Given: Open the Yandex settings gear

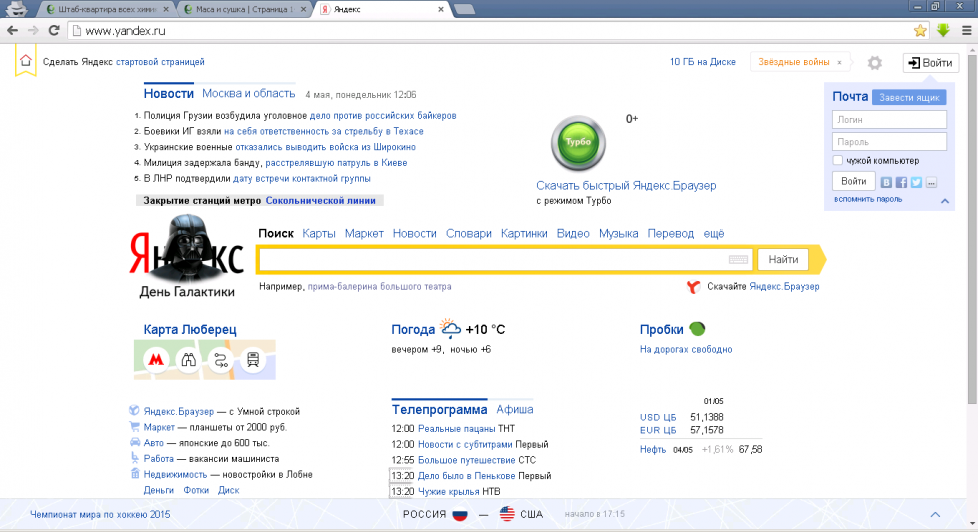Looking at the screenshot, I should [875, 63].
